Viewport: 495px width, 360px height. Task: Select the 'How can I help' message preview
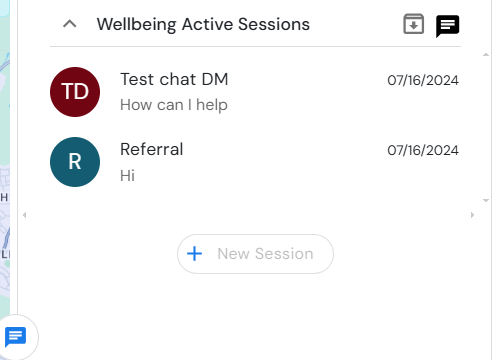point(174,105)
